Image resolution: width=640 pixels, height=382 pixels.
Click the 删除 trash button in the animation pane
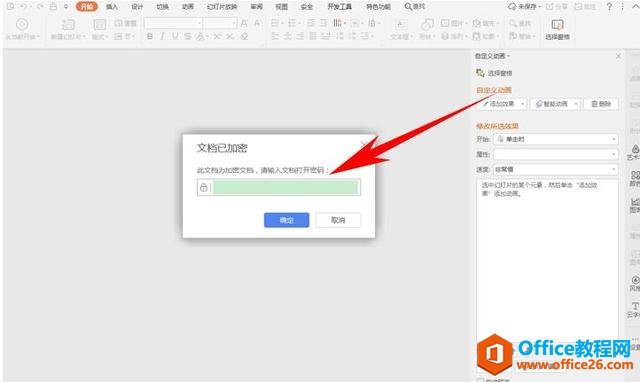pyautogui.click(x=601, y=104)
